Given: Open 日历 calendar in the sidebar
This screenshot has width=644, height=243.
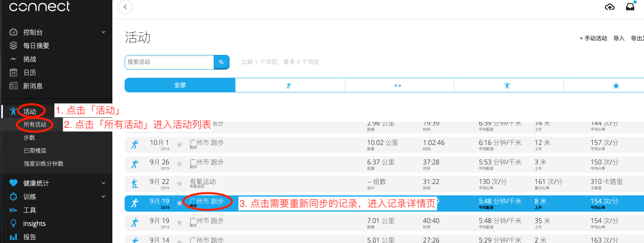Looking at the screenshot, I should (x=30, y=72).
